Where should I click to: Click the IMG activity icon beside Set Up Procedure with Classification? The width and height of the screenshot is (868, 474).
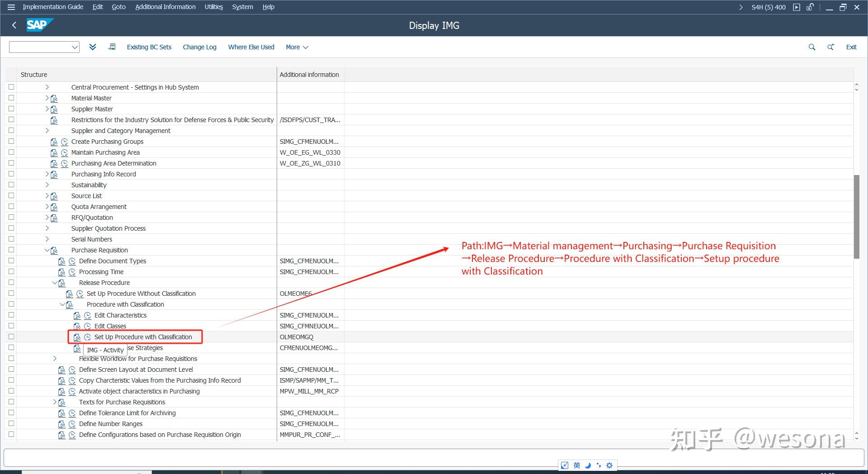[x=78, y=337]
